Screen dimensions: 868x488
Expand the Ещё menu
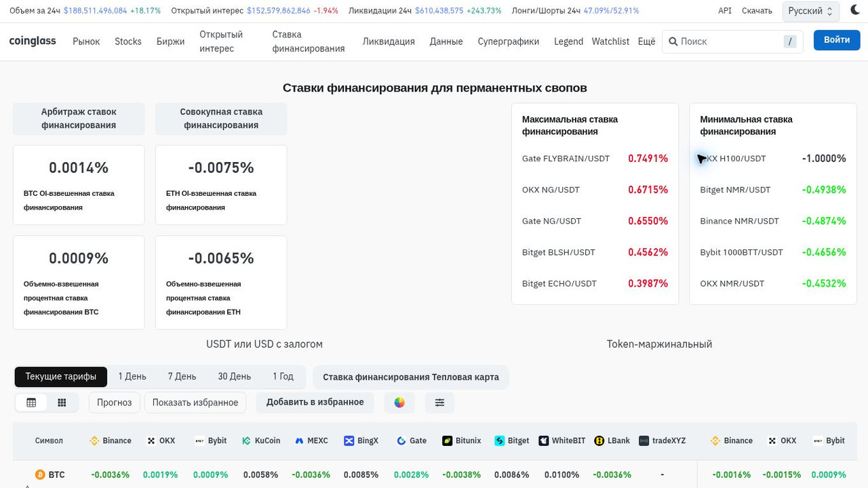click(x=646, y=41)
